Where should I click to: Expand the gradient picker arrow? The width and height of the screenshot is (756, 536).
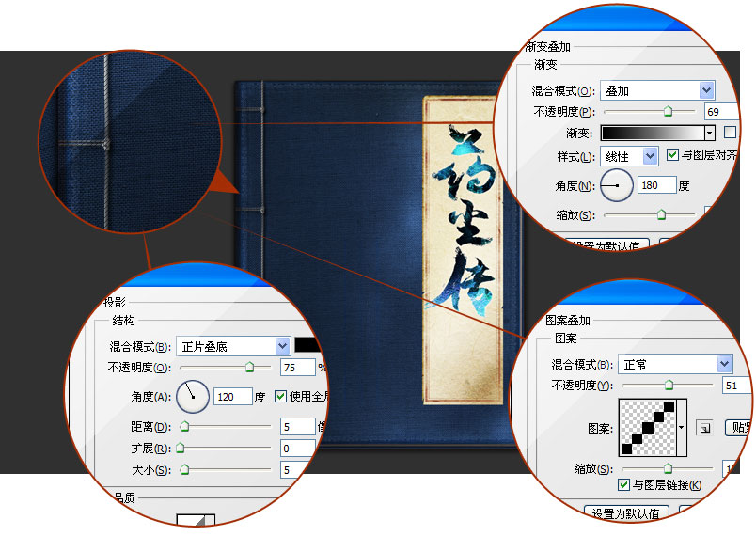(709, 133)
